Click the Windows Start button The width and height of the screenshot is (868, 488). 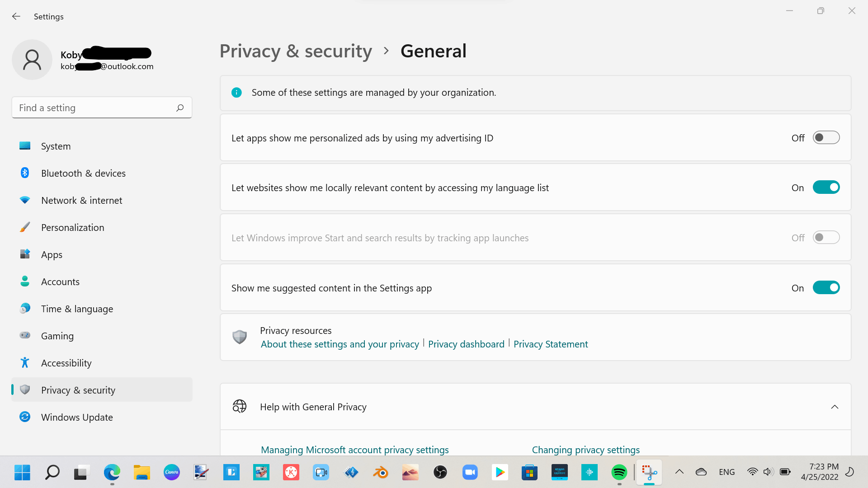pyautogui.click(x=22, y=472)
